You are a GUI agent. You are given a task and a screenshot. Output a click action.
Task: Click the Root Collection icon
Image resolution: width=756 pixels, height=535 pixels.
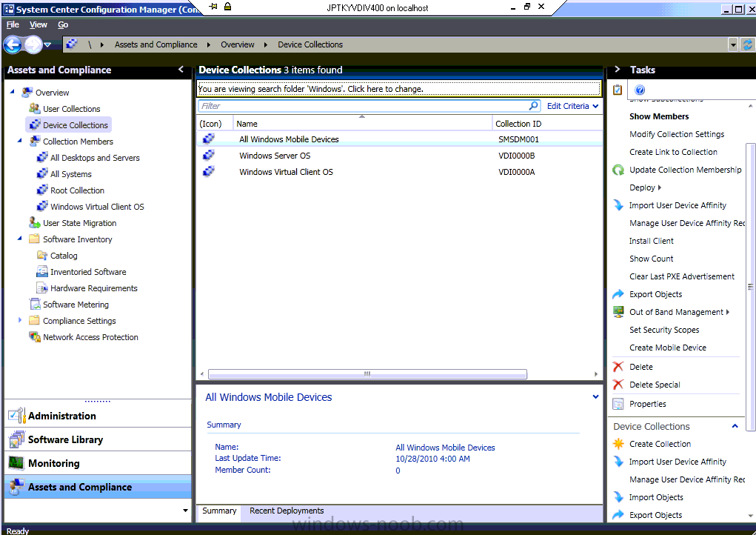42,190
